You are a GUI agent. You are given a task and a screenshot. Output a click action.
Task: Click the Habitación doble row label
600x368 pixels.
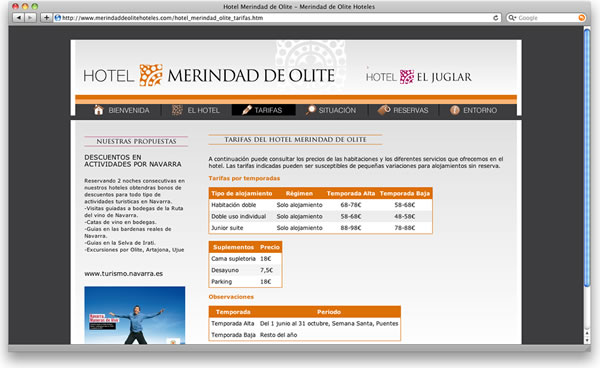tap(233, 205)
